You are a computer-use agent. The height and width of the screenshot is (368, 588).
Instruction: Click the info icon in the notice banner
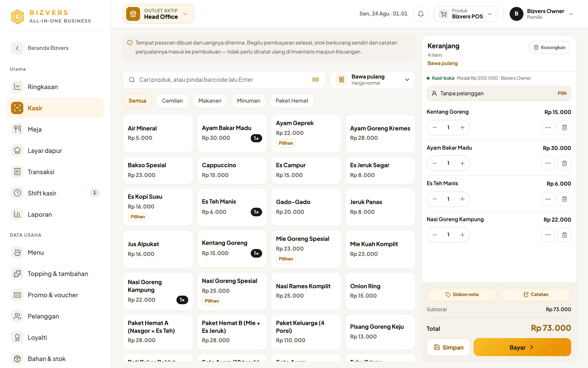click(x=130, y=43)
